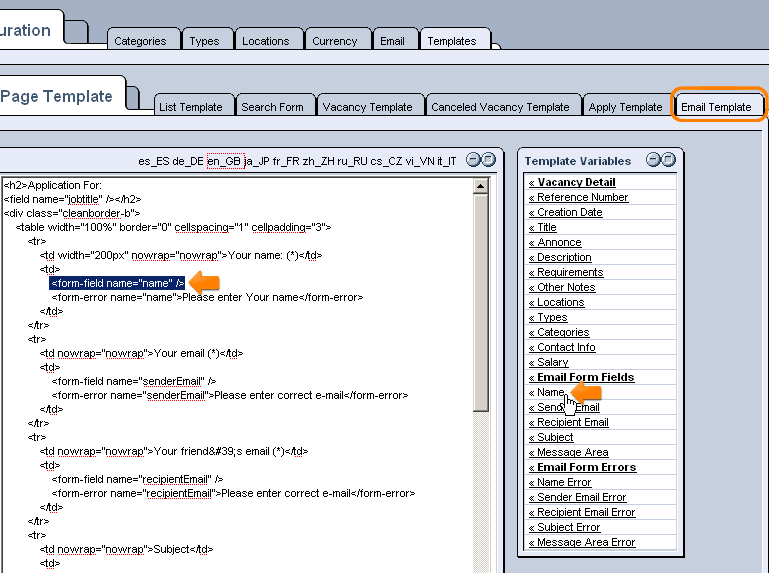Click the code editor vertical scrollbar thumb

pyautogui.click(x=481, y=303)
